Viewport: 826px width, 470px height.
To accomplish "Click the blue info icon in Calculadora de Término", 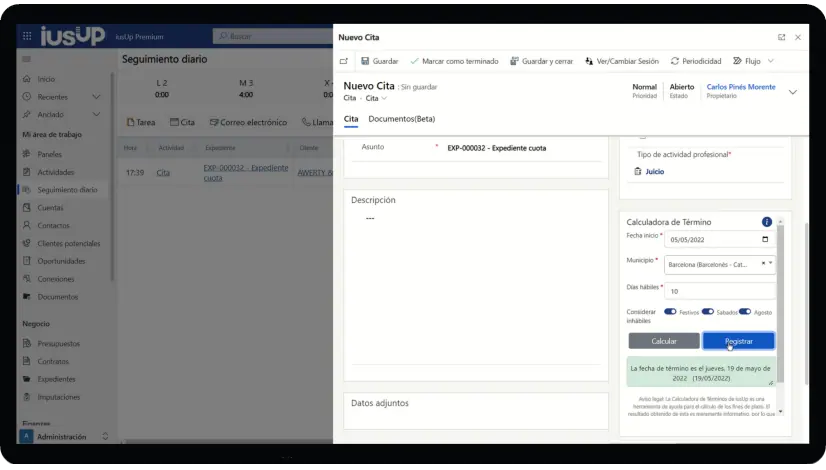I will [x=767, y=222].
